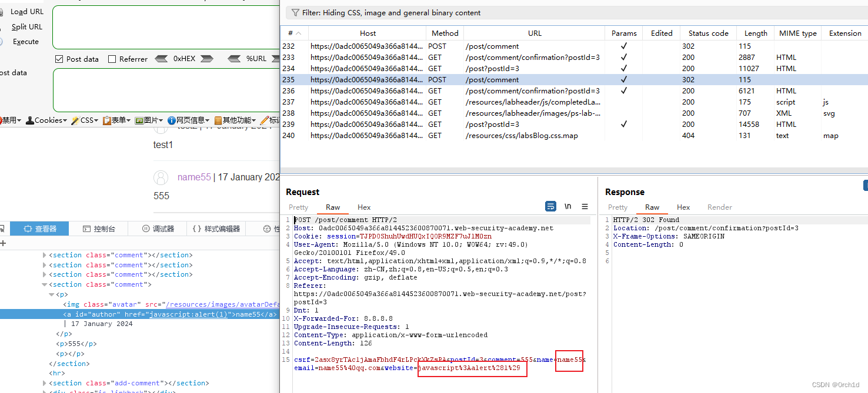The height and width of the screenshot is (393, 868).
Task: Select history row 237 completedLa script
Action: [574, 102]
